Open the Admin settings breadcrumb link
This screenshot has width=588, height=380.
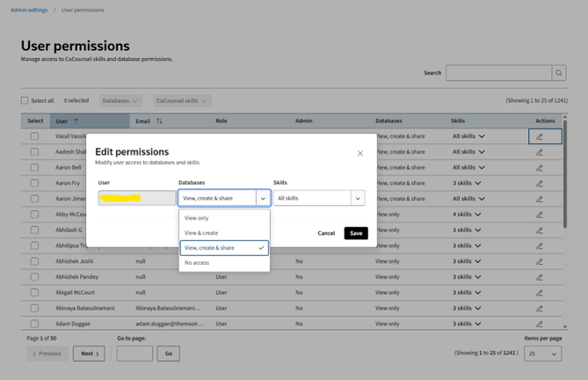29,11
